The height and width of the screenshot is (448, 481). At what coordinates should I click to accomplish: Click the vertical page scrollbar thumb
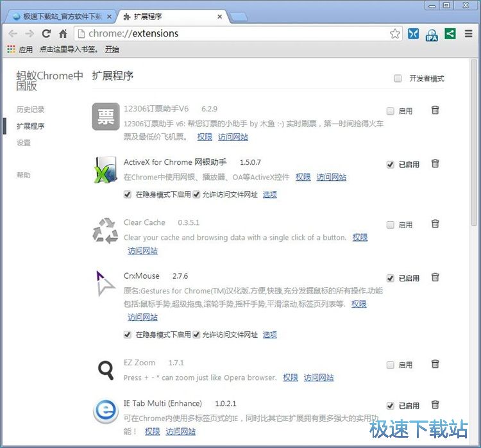474,142
